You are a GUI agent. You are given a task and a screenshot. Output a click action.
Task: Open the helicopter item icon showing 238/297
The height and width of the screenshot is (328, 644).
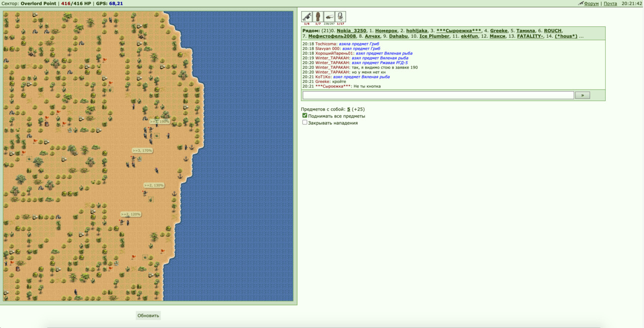329,17
